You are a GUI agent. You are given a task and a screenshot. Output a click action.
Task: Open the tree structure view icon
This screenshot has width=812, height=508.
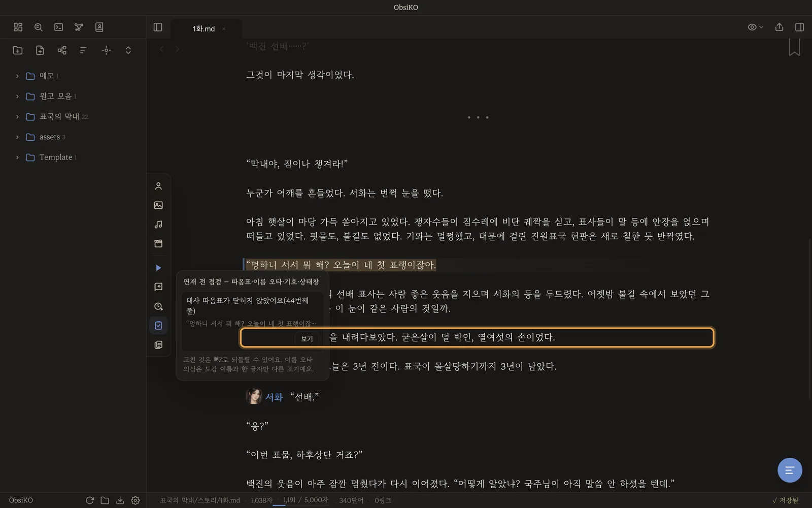[62, 50]
